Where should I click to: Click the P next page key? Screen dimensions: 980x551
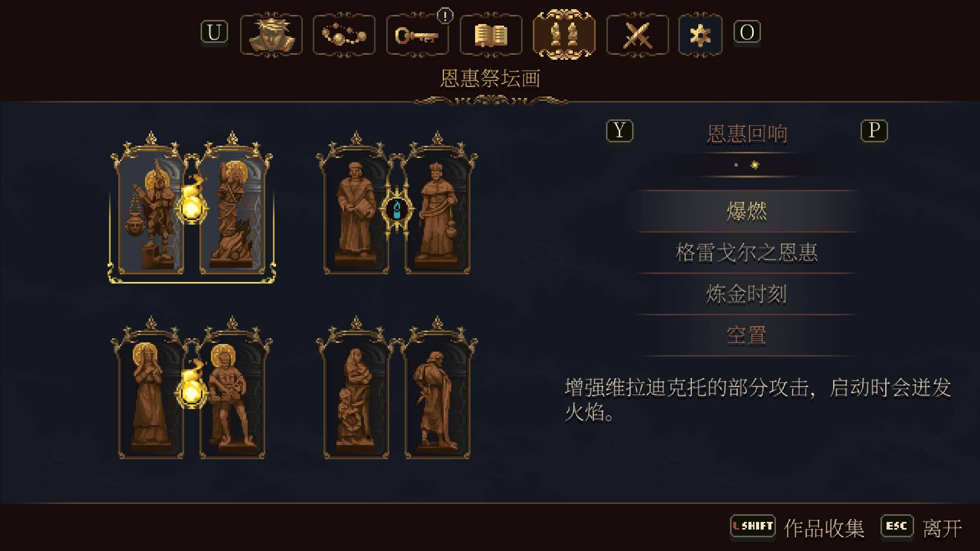click(874, 131)
